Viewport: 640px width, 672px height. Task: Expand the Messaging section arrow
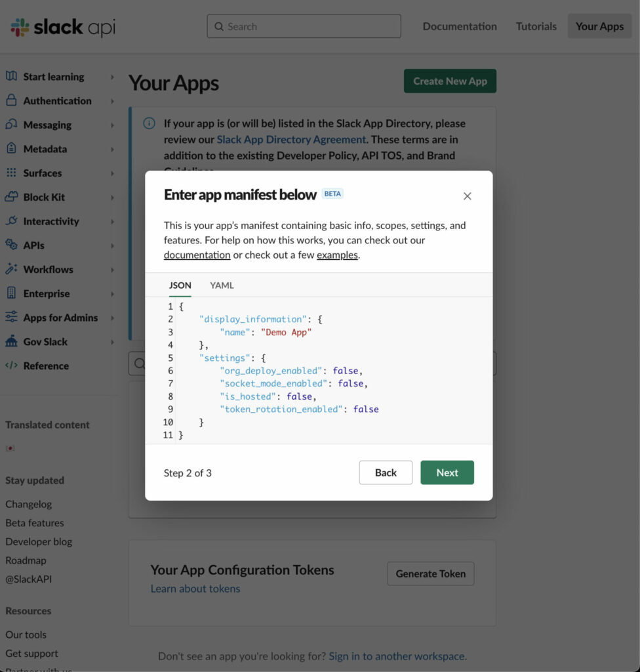(x=112, y=125)
